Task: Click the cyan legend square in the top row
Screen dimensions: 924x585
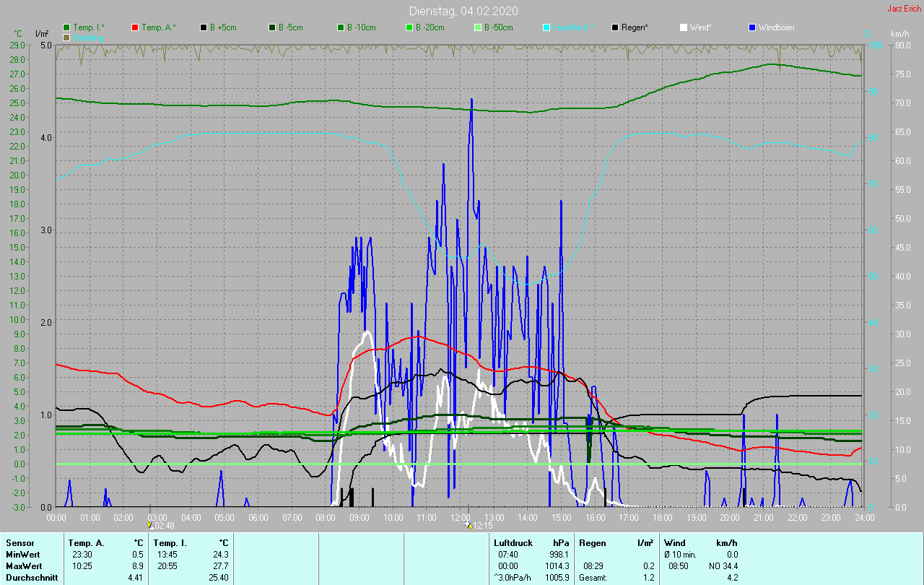Action: [x=546, y=27]
